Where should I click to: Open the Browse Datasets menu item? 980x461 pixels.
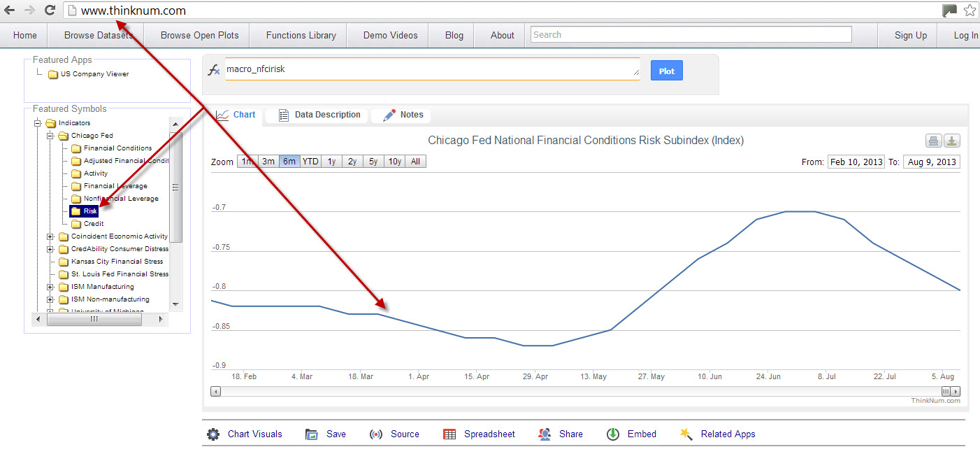(94, 35)
